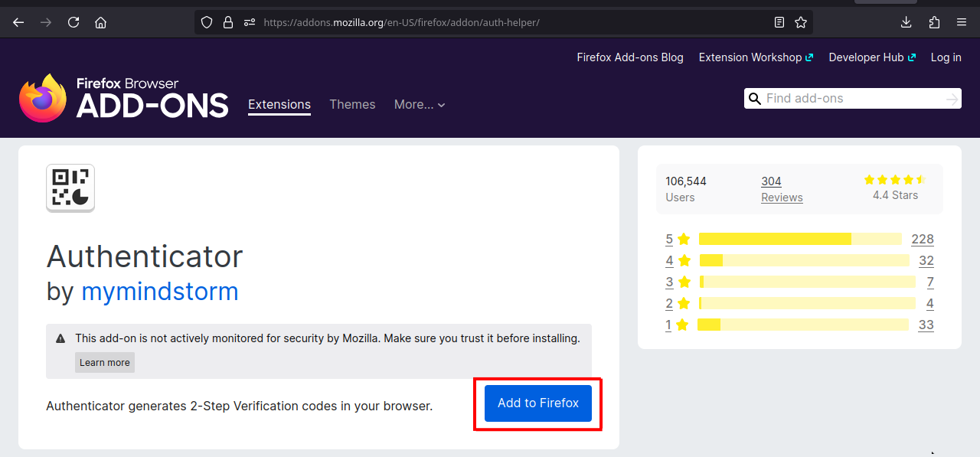Open the extensions puzzle icon
The image size is (980, 457).
coord(934,22)
